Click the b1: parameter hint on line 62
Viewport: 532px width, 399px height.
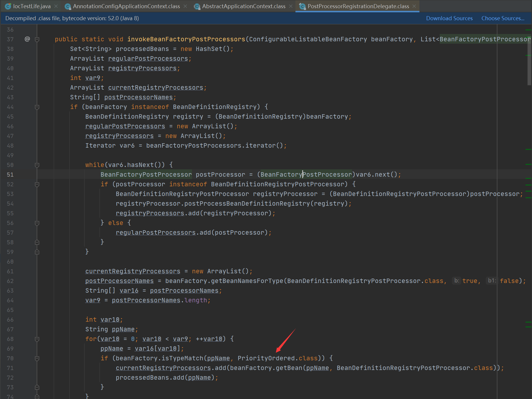click(x=492, y=281)
